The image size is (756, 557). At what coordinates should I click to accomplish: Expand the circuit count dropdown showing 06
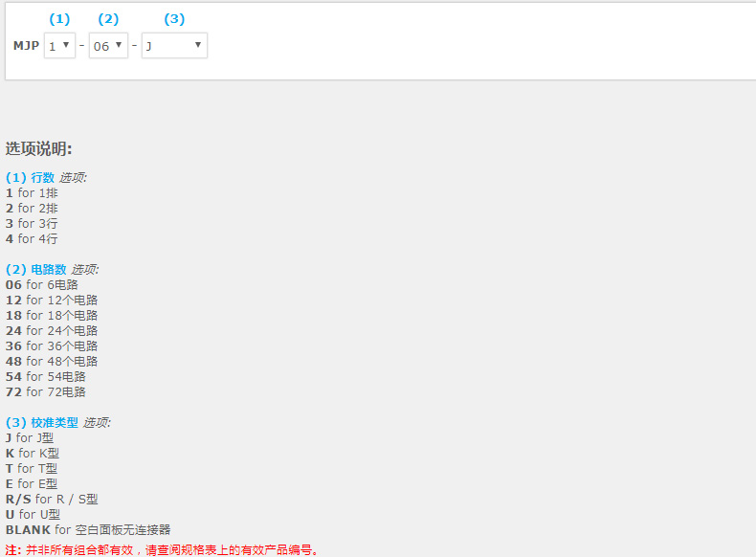coord(108,46)
